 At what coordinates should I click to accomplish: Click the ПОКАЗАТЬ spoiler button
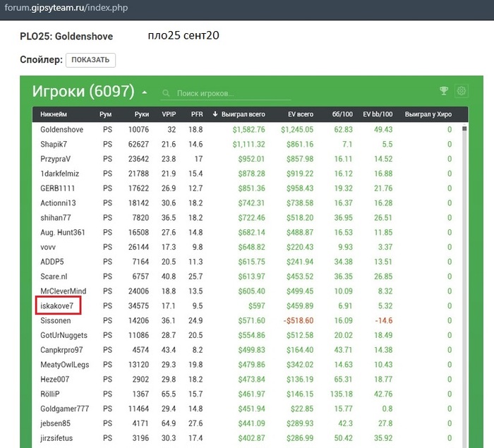click(90, 60)
